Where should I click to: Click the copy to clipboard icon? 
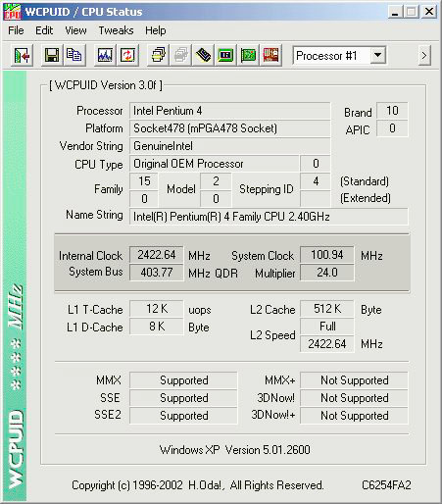[x=74, y=56]
